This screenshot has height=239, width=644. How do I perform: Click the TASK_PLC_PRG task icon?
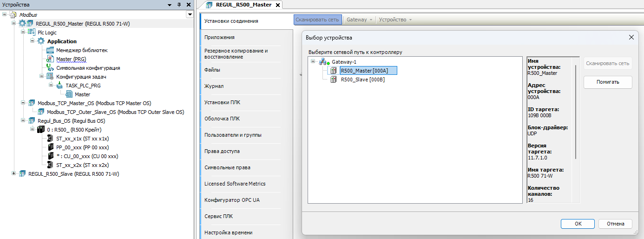(x=59, y=86)
